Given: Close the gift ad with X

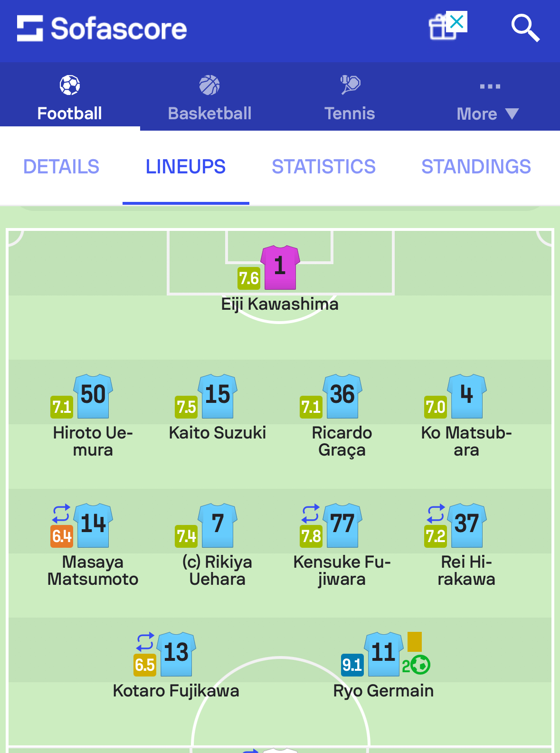Looking at the screenshot, I should coord(456,21).
